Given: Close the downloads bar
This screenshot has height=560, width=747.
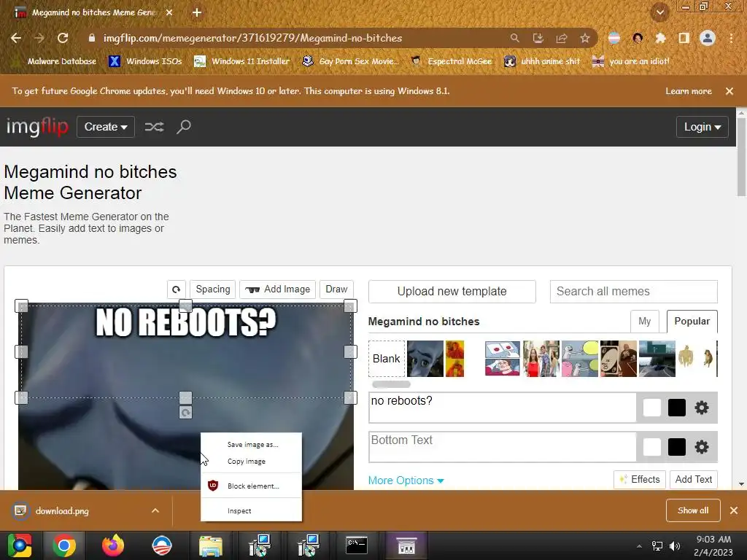Looking at the screenshot, I should pyautogui.click(x=734, y=510).
